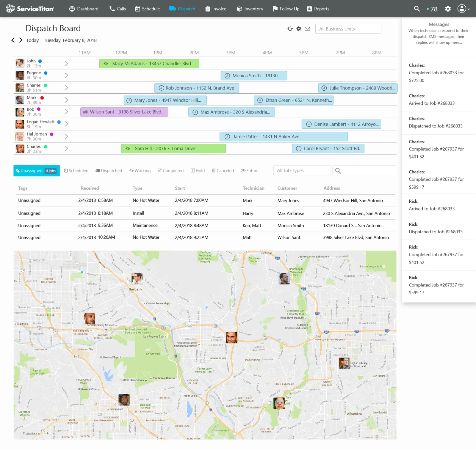Open the refresh icon beside Dispatch Board
This screenshot has width=476, height=450.
[290, 29]
